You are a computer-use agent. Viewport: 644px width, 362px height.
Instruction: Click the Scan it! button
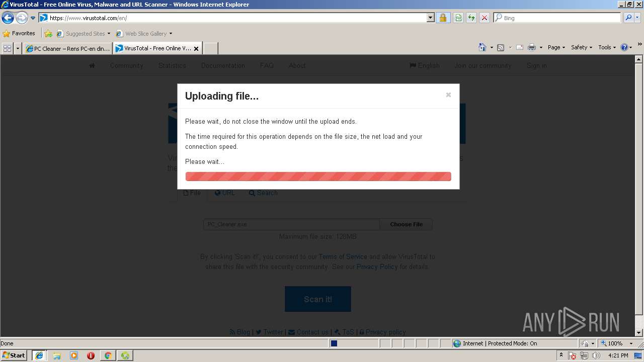pyautogui.click(x=318, y=299)
